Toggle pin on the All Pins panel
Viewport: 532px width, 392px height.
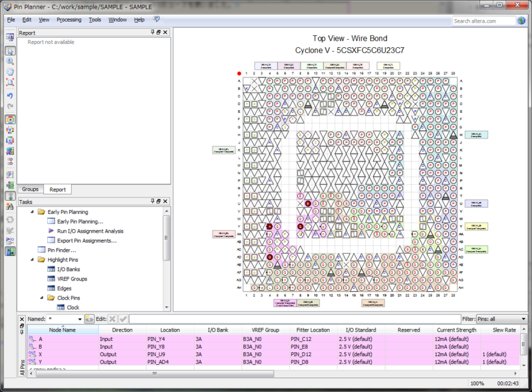(22, 332)
